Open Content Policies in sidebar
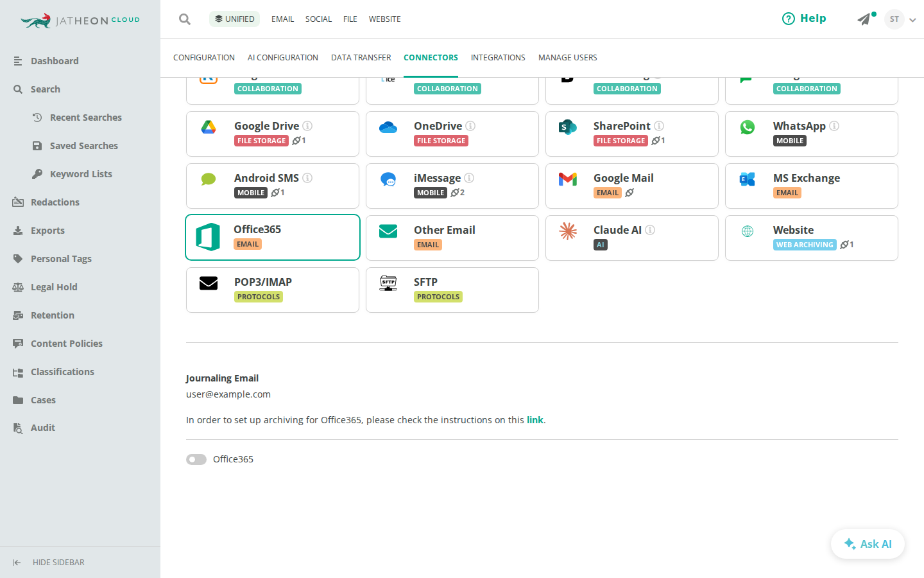 [x=67, y=344]
